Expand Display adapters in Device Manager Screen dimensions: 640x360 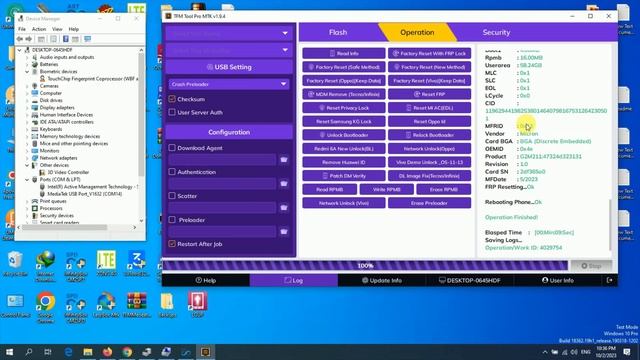27,107
